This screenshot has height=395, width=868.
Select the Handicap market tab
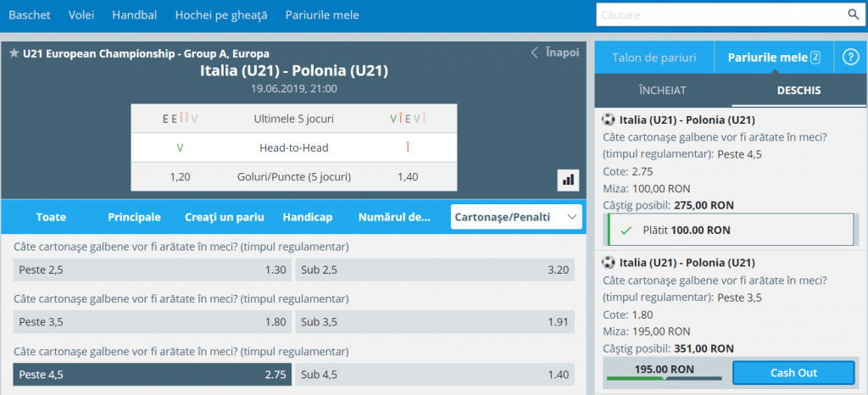click(309, 217)
